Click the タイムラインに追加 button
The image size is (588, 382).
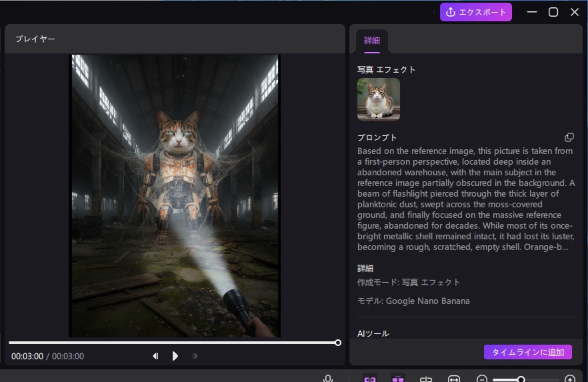(528, 352)
